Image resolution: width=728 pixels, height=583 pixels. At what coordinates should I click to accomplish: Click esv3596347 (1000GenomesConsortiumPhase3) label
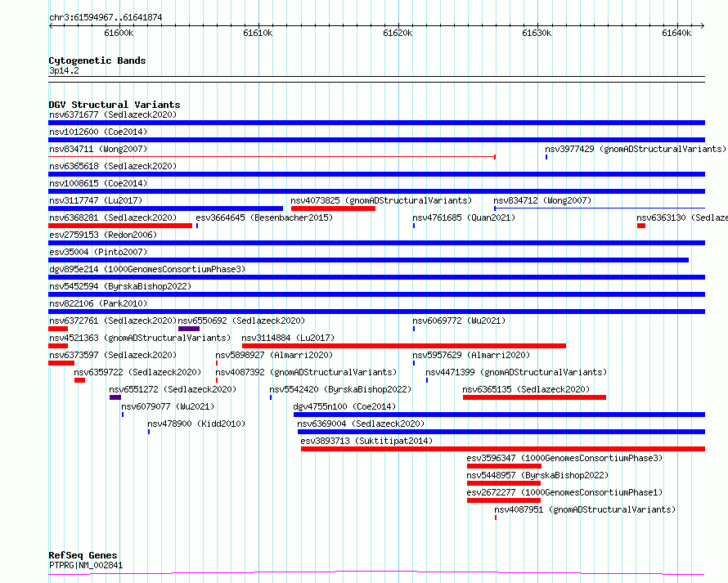point(564,458)
